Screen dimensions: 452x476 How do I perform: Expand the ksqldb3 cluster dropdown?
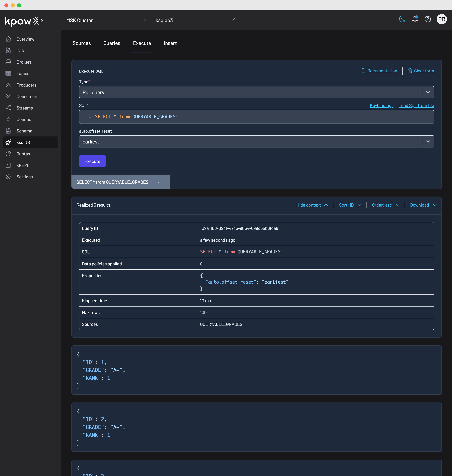(233, 20)
